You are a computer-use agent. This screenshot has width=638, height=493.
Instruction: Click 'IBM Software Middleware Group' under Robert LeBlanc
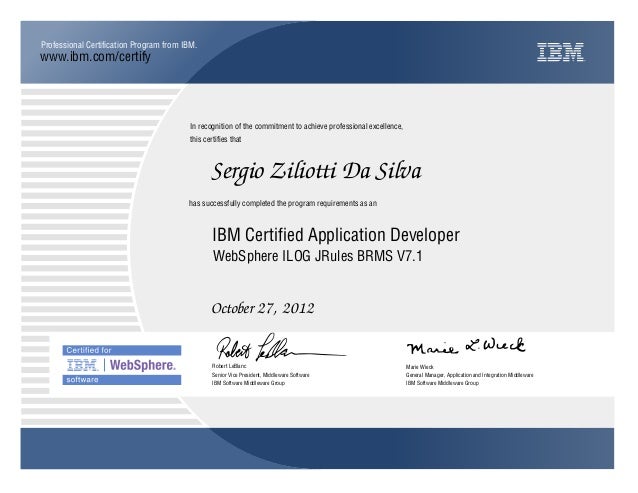point(248,383)
